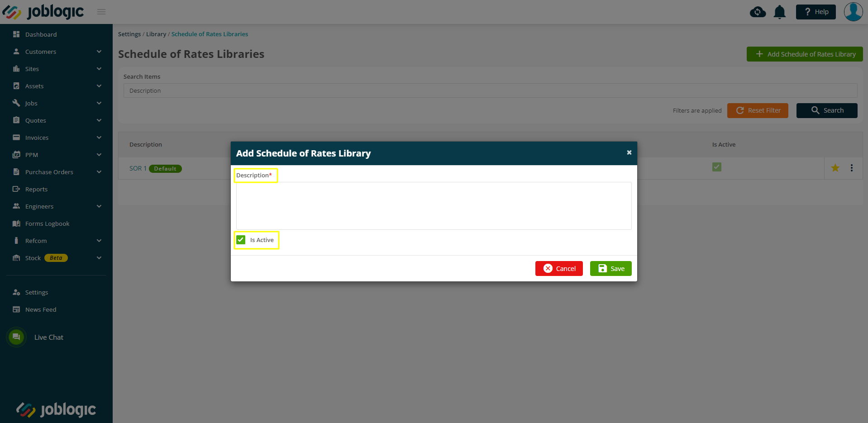Open the SOR 1 library link
Viewport: 868px width, 423px height.
pyautogui.click(x=138, y=168)
